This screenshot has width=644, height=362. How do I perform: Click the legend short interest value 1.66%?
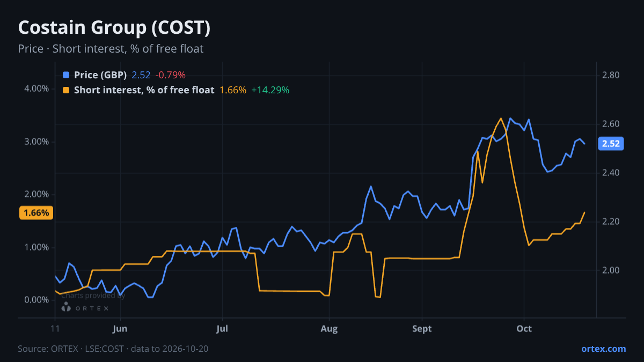pos(233,90)
